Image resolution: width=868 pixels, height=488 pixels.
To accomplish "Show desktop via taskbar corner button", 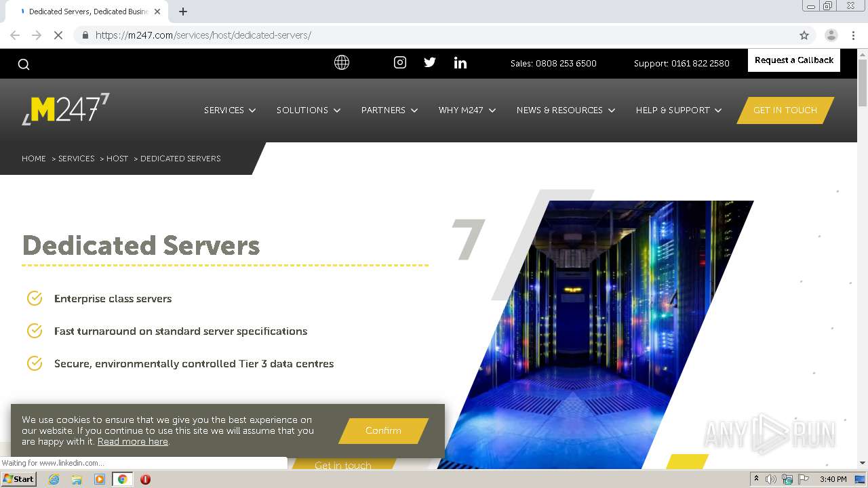I will 860,479.
